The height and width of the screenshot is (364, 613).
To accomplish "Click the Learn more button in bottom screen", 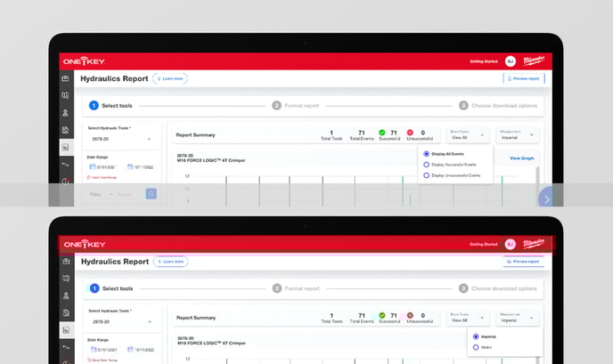I will (171, 262).
